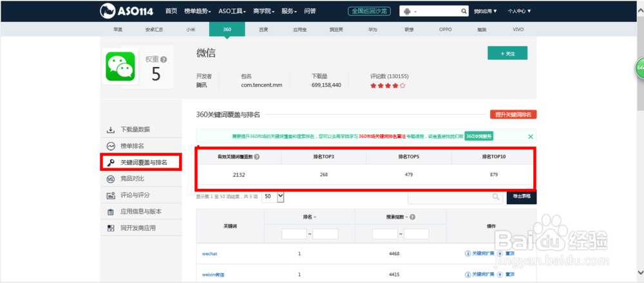
Task: Sort by the 排名 column header
Action: tap(310, 217)
